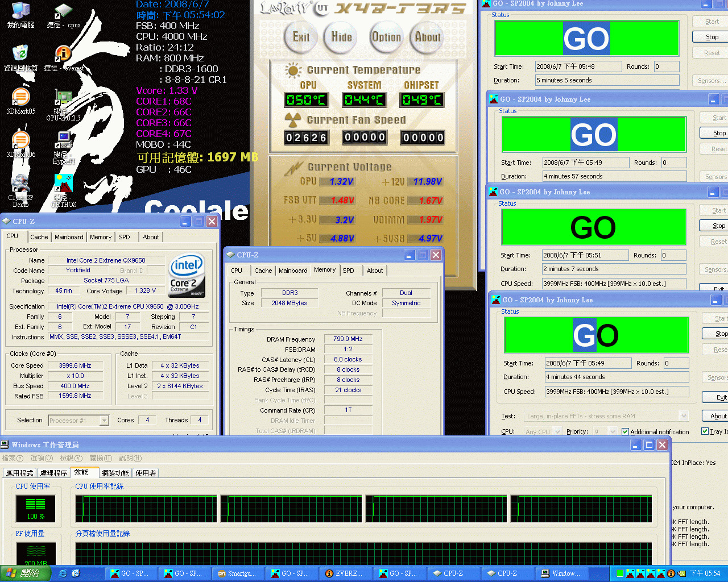
Task: Switch to 應用程式 tab in Task Manager
Action: point(20,473)
